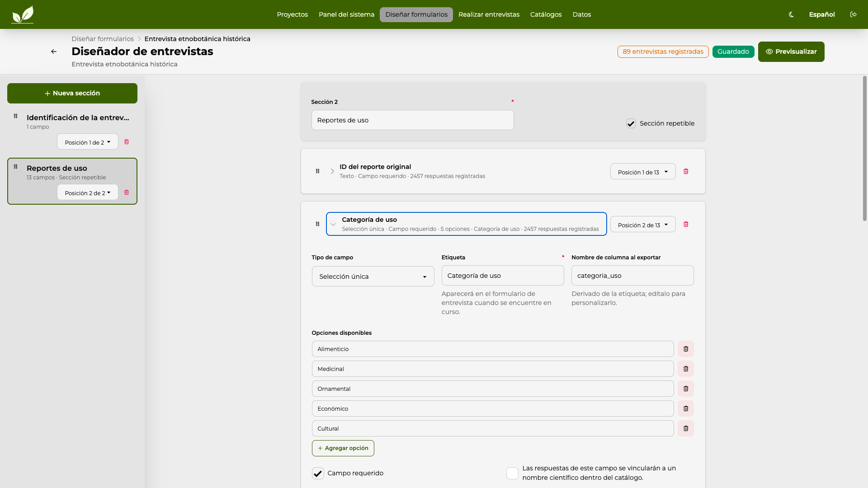Enable linking responses to scientific name catalog

[x=512, y=473]
